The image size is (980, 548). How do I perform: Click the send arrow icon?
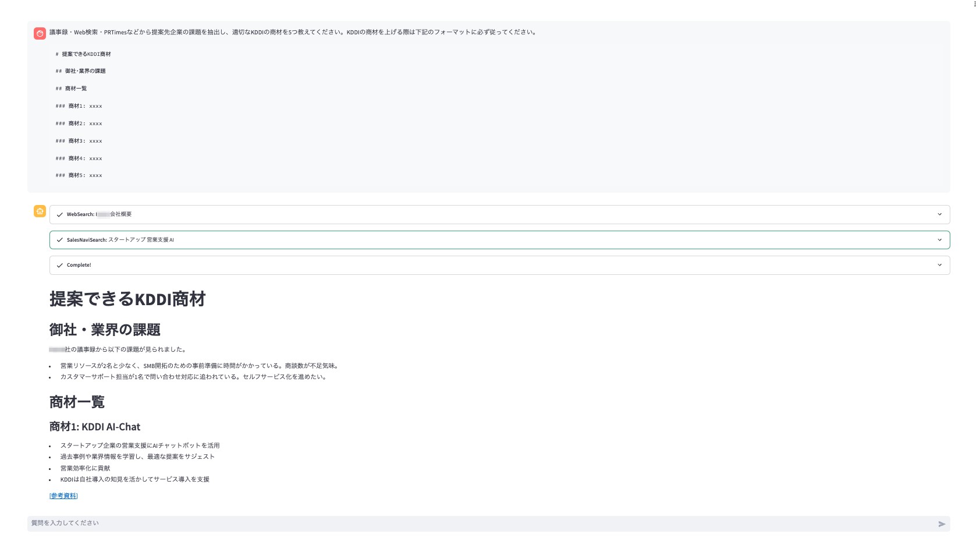[942, 524]
